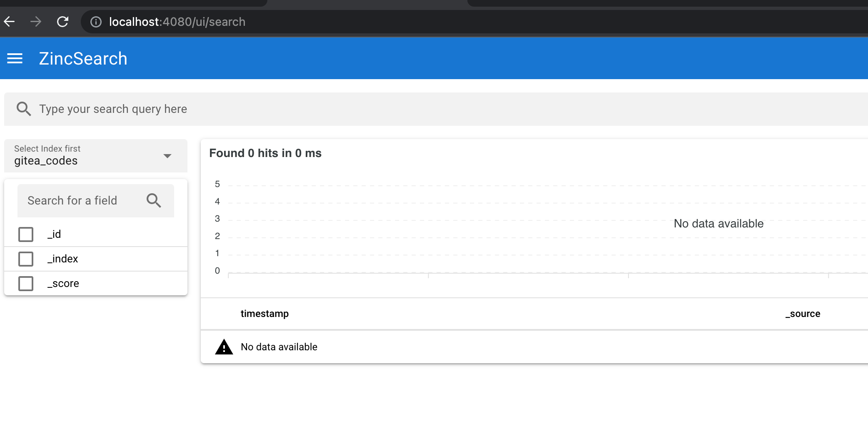Click the _source column header
The height and width of the screenshot is (439, 868).
pyautogui.click(x=803, y=314)
